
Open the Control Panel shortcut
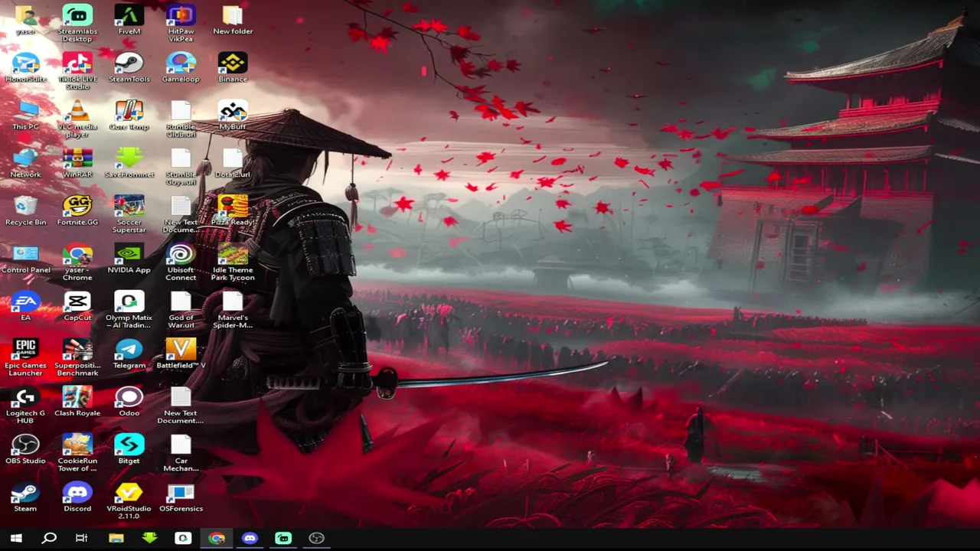25,259
